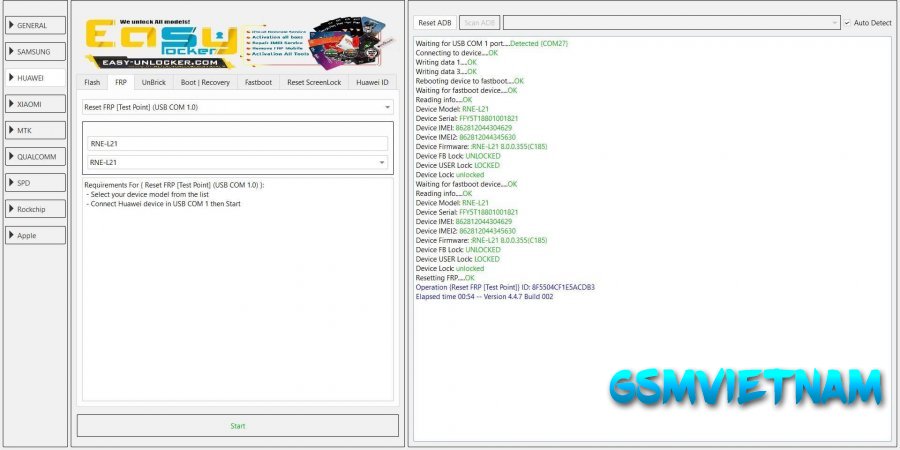Click 'Select your device model from the list' text

click(x=150, y=195)
